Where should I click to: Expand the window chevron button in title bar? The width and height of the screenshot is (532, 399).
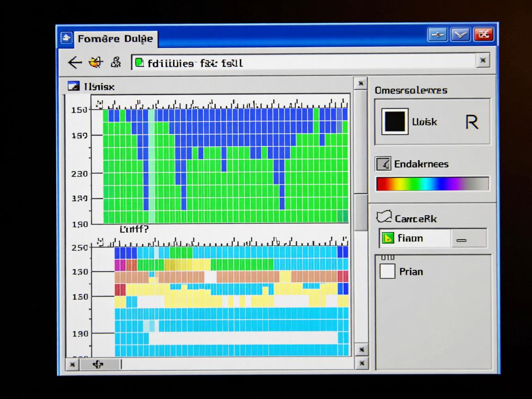point(460,34)
